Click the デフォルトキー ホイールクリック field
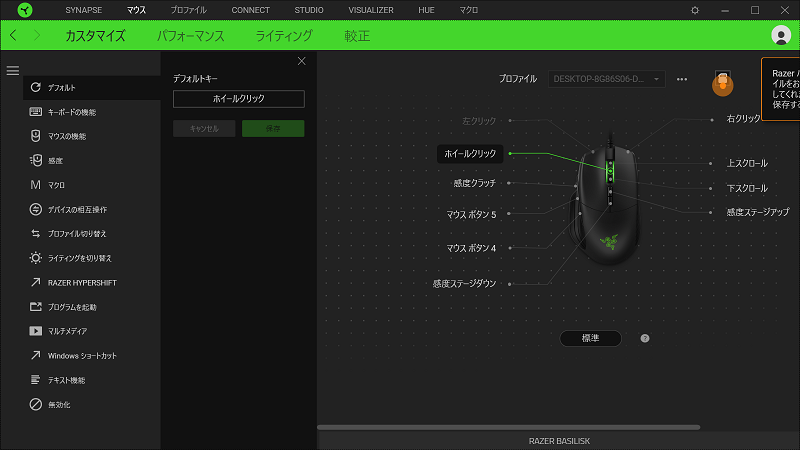Image resolution: width=800 pixels, height=450 pixels. [239, 99]
